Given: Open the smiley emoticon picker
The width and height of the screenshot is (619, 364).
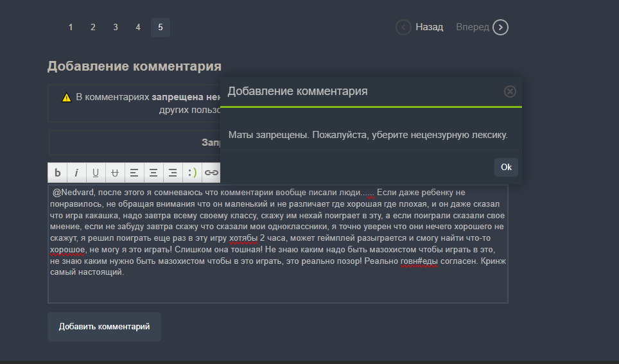Looking at the screenshot, I should pyautogui.click(x=192, y=172).
